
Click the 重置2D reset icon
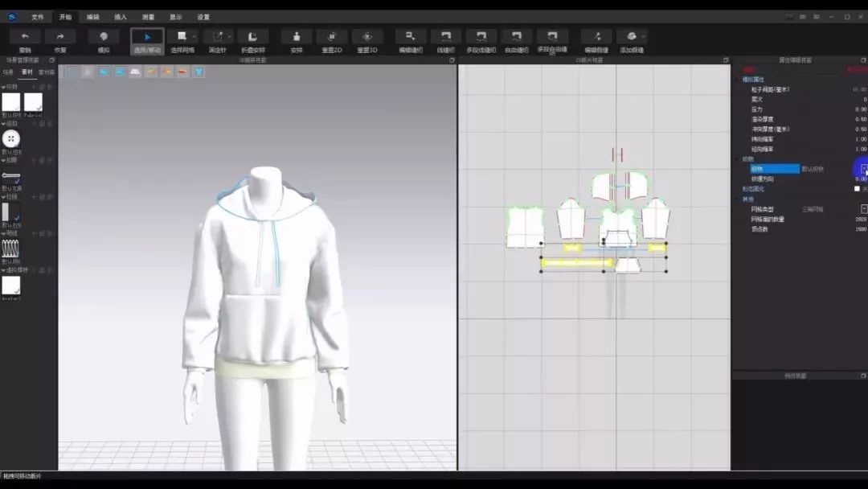(x=332, y=37)
